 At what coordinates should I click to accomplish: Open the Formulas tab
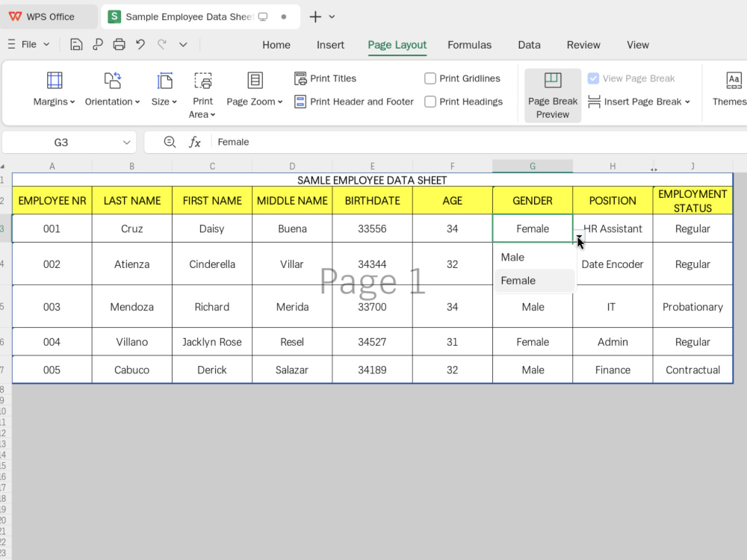(469, 45)
